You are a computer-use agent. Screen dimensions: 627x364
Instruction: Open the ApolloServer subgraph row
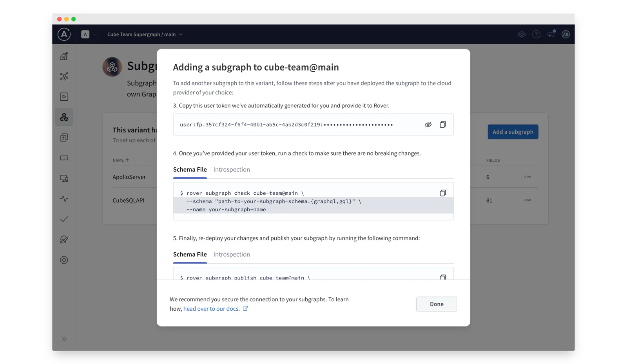129,177
